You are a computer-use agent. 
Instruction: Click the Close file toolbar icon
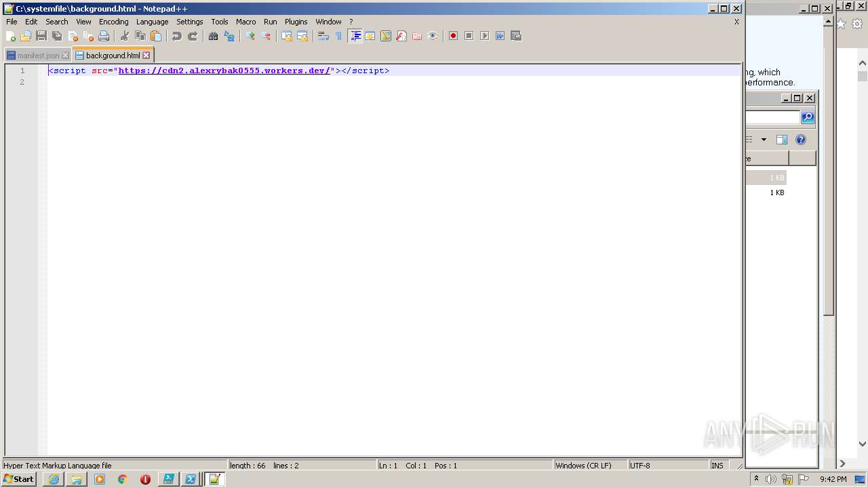[x=73, y=36]
